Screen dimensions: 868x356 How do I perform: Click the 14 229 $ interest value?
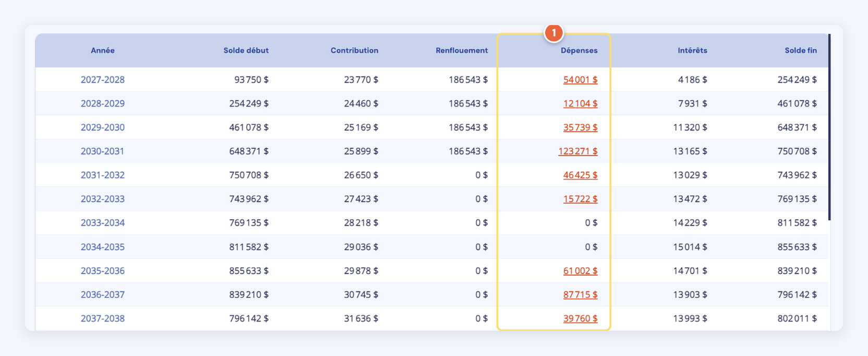coord(690,223)
